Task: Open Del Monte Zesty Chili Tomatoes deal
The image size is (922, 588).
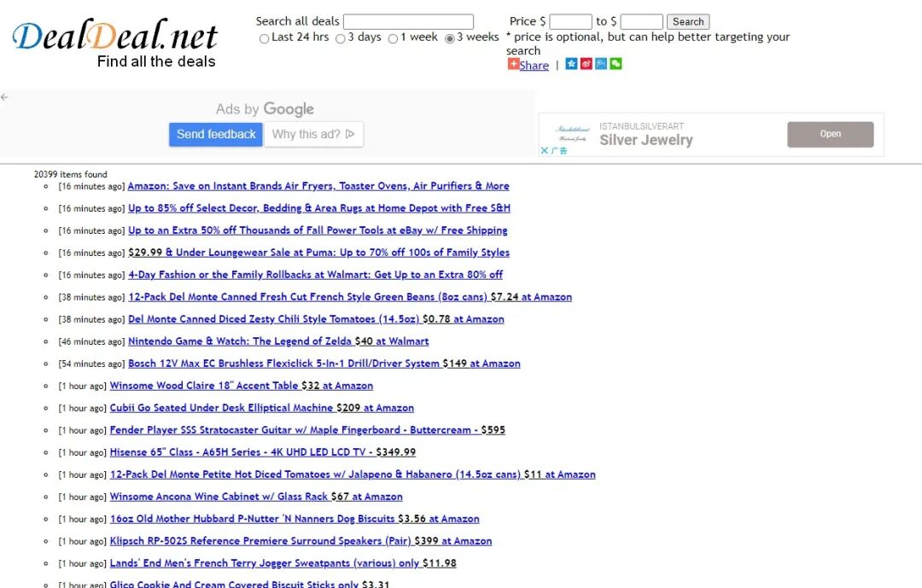Action: click(x=316, y=319)
